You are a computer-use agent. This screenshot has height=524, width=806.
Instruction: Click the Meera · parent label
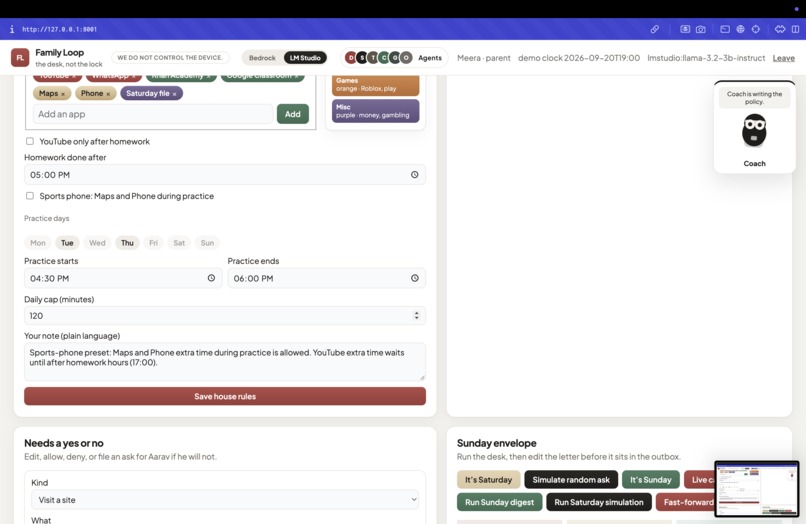[484, 58]
